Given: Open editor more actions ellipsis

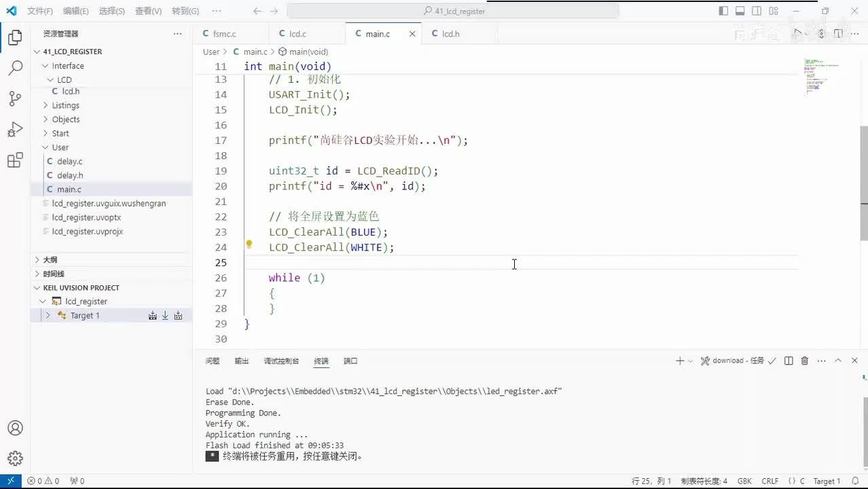Looking at the screenshot, I should [855, 33].
